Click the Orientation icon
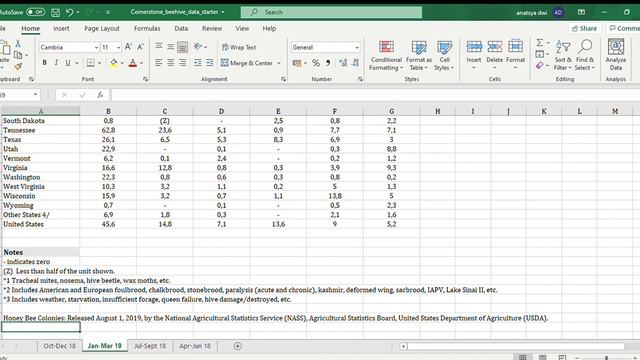640x360 pixels. pos(198,47)
